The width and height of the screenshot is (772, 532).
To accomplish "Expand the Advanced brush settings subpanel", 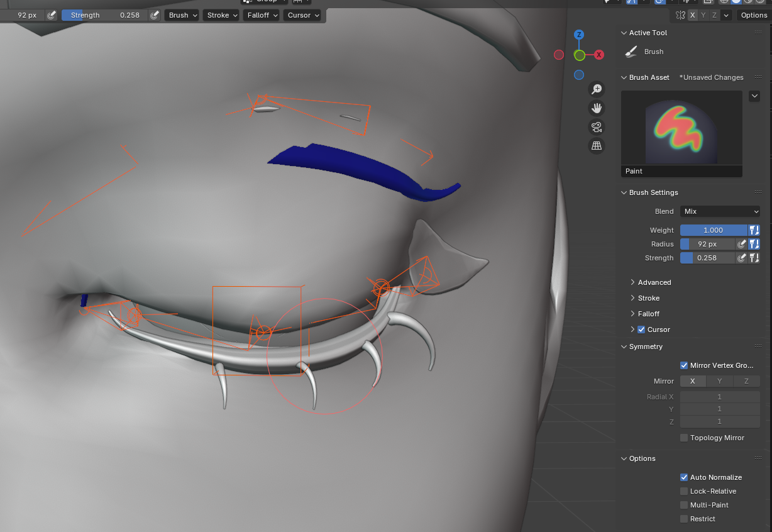I will 654,282.
